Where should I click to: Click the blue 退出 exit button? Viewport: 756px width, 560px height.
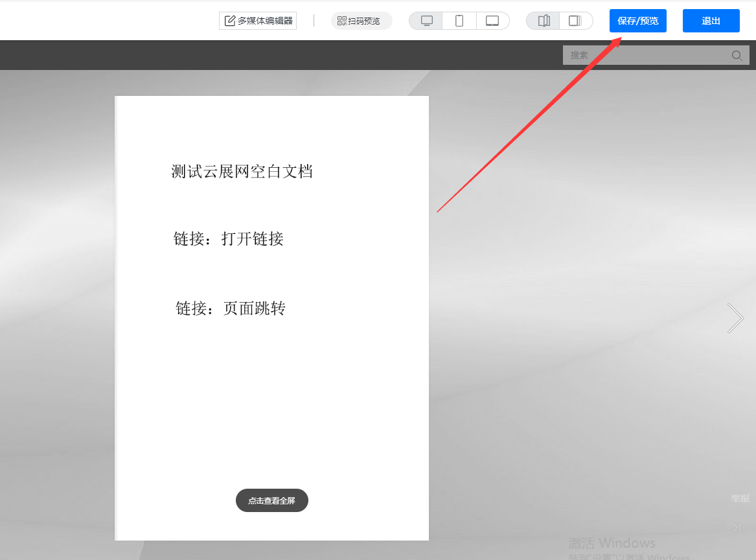pos(711,21)
